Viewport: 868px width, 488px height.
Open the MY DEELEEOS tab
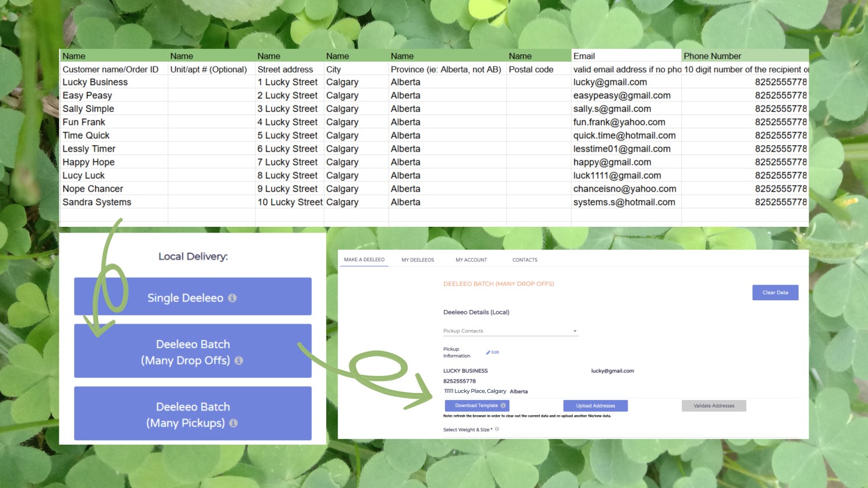pos(418,260)
